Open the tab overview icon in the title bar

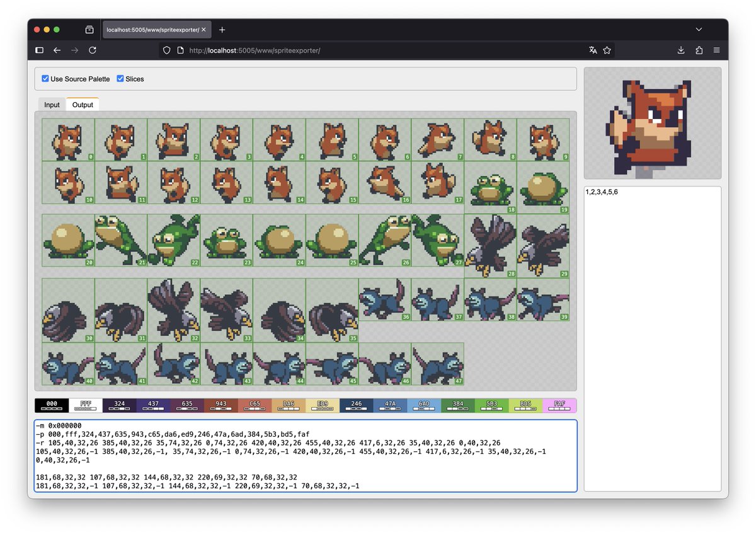point(89,30)
